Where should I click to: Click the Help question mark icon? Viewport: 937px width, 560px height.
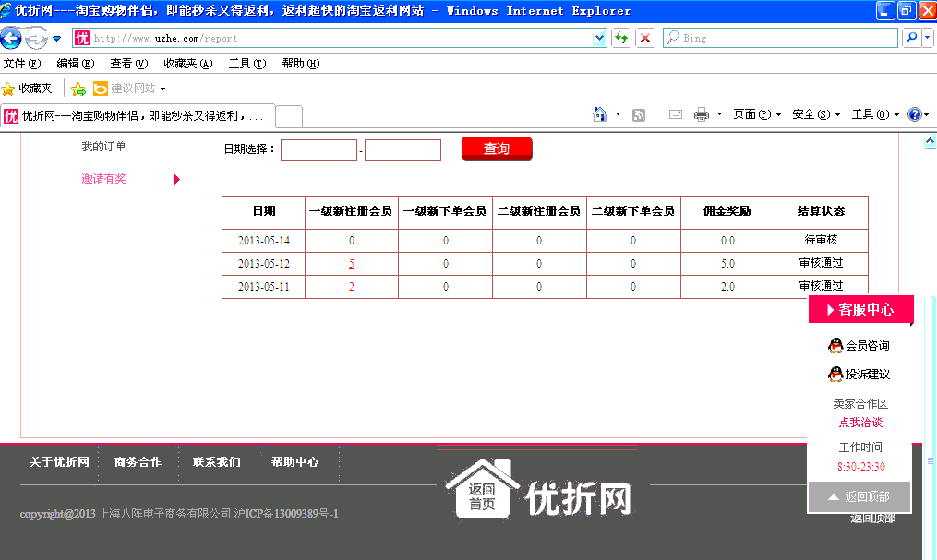pyautogui.click(x=914, y=114)
